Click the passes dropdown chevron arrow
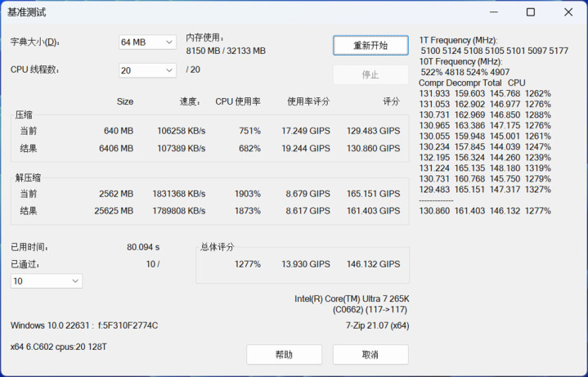Image resolution: width=588 pixels, height=377 pixels. click(x=75, y=281)
